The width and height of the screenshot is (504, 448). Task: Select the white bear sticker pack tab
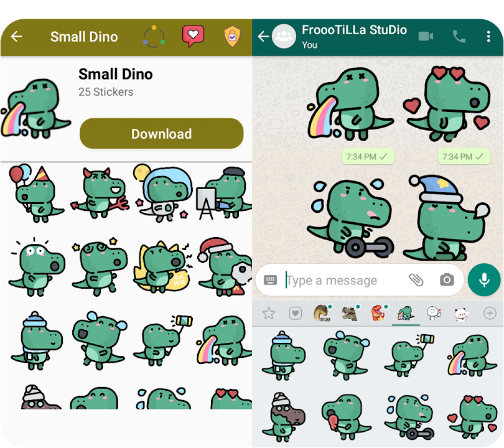tap(460, 314)
